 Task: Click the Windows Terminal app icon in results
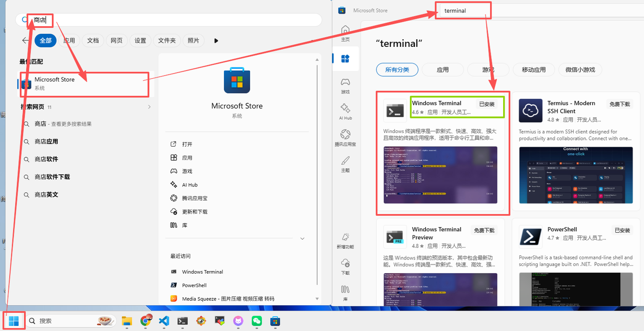[x=395, y=110]
